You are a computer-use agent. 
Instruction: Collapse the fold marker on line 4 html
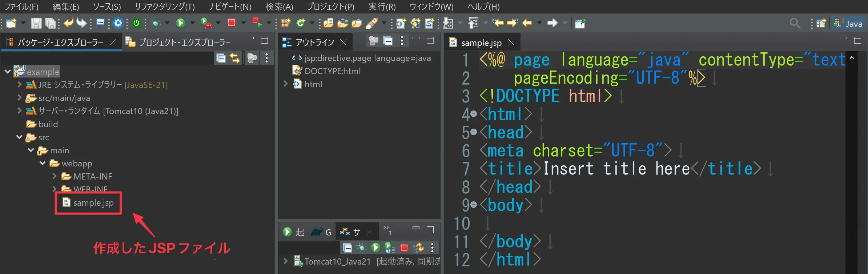point(474,114)
